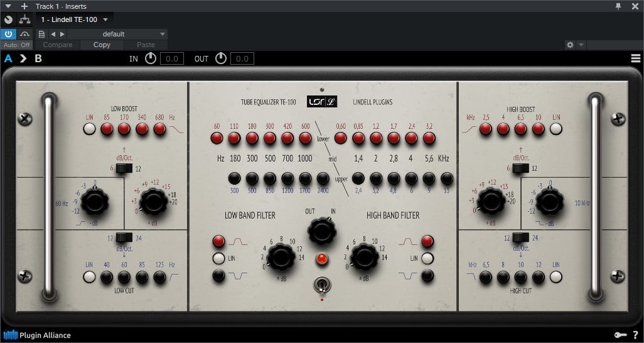Image resolution: width=644 pixels, height=343 pixels.
Task: Select Low Cut LIN button
Action: pos(89,277)
